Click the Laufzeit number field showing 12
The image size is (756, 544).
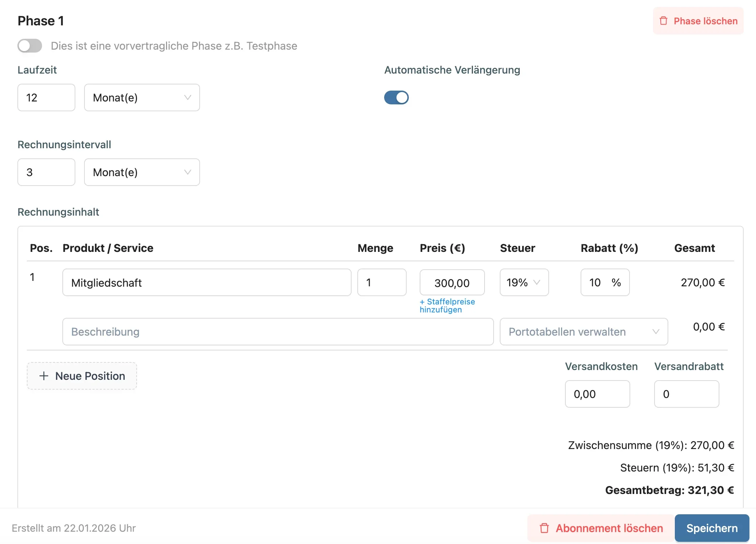tap(46, 97)
